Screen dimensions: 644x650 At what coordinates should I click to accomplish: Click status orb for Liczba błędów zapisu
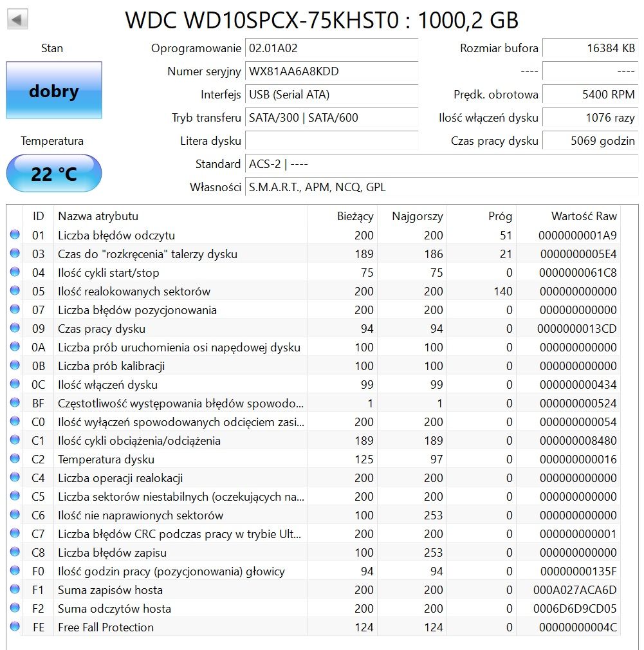tap(15, 553)
